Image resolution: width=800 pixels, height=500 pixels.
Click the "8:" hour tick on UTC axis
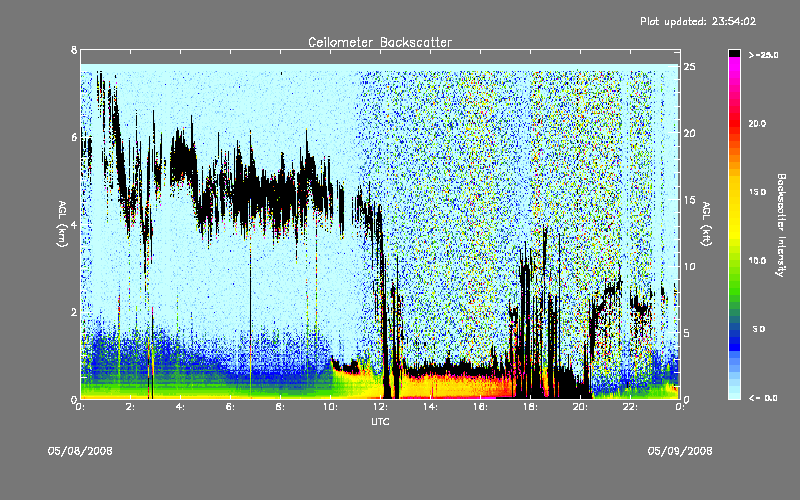pos(280,407)
